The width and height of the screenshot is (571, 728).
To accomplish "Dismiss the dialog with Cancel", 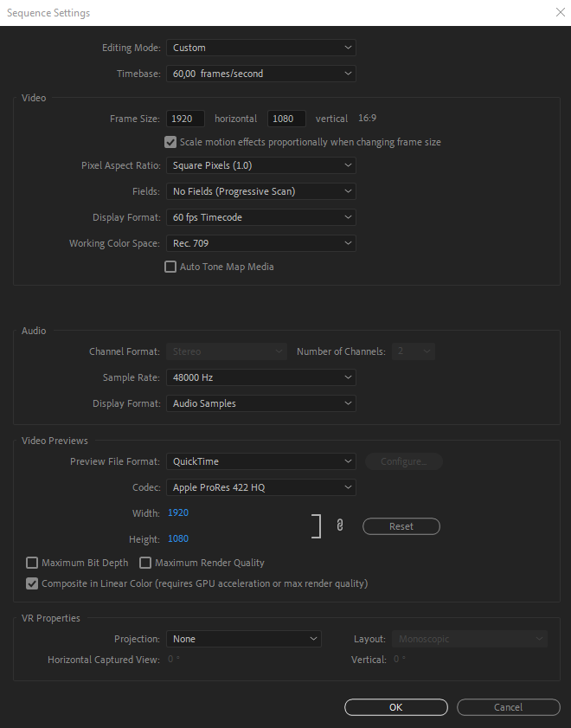I will 508,706.
